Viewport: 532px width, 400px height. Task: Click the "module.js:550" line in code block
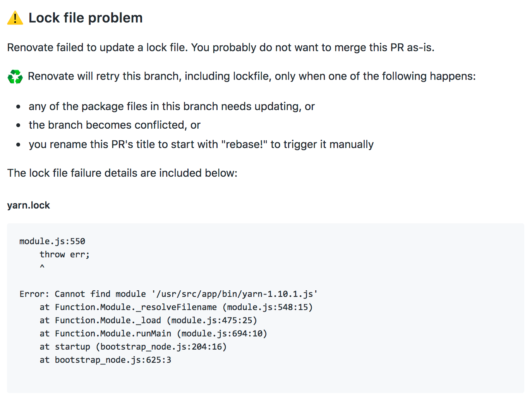[52, 241]
